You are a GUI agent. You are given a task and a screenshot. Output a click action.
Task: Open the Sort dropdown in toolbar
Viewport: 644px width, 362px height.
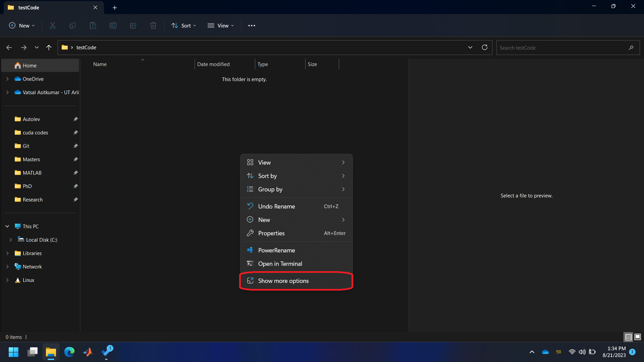pyautogui.click(x=184, y=25)
